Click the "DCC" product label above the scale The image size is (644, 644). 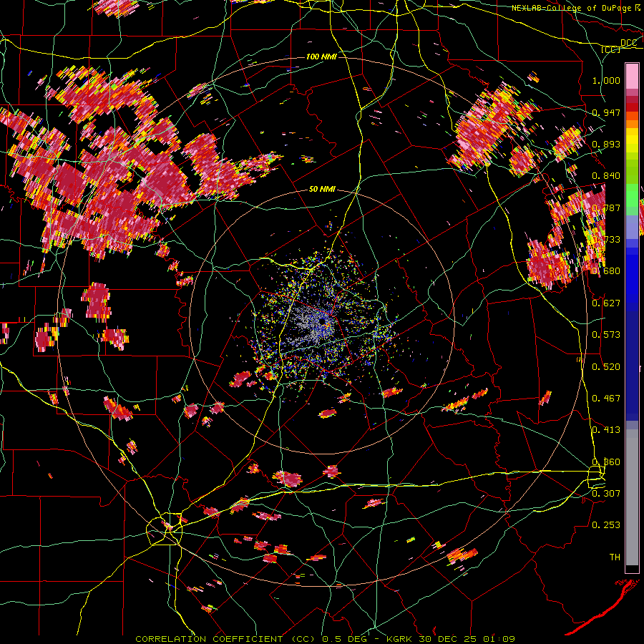pyautogui.click(x=629, y=43)
